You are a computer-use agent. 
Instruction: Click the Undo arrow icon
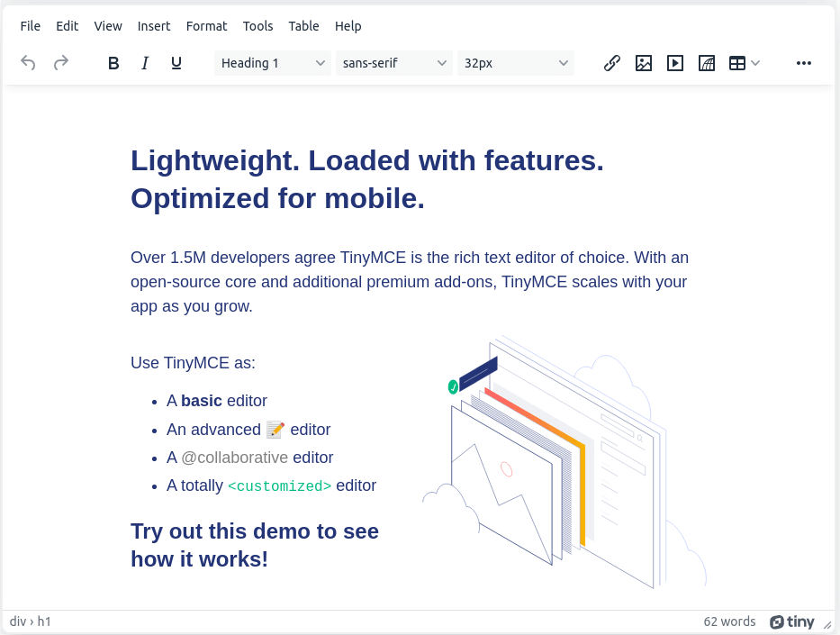click(x=28, y=63)
